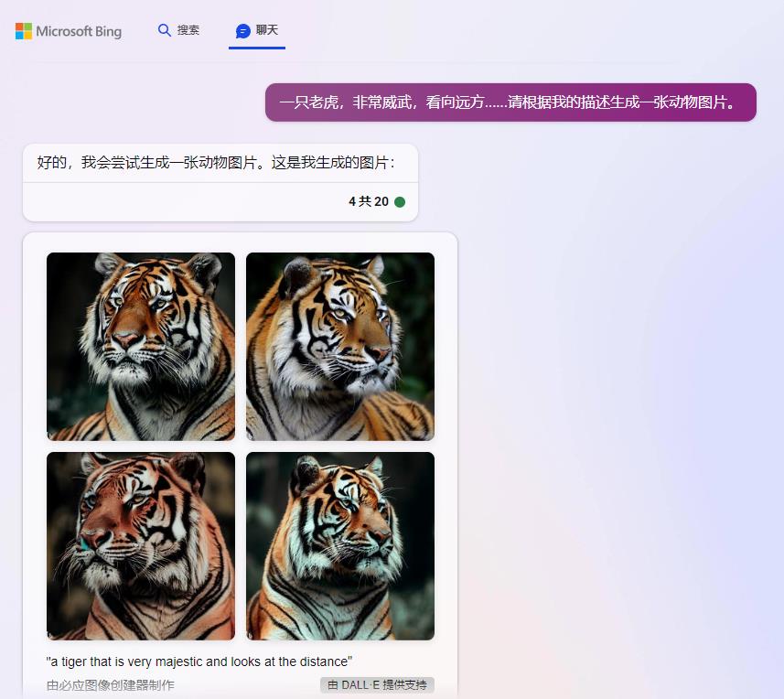
Task: Open the 由必应图像创建器制作 link
Action: point(111,685)
